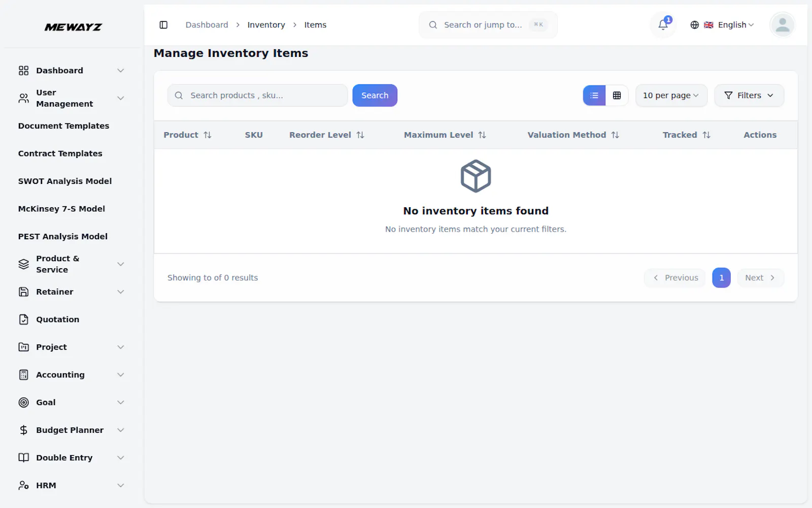Expand the Goal chevron

click(121, 402)
